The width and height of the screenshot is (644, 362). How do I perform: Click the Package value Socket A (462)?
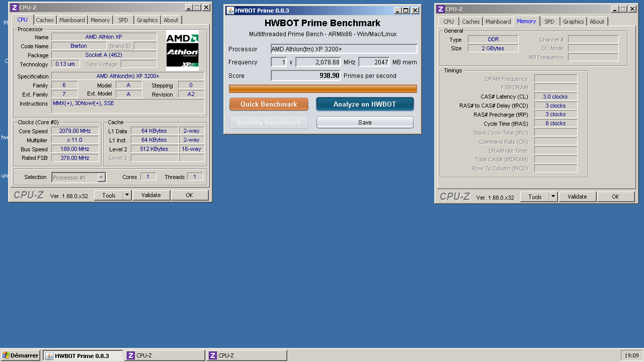tap(104, 55)
